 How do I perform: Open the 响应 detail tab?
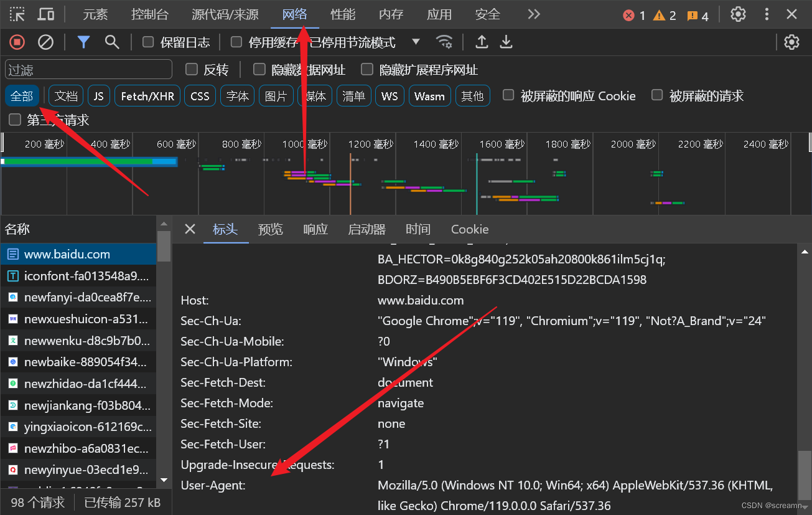315,229
